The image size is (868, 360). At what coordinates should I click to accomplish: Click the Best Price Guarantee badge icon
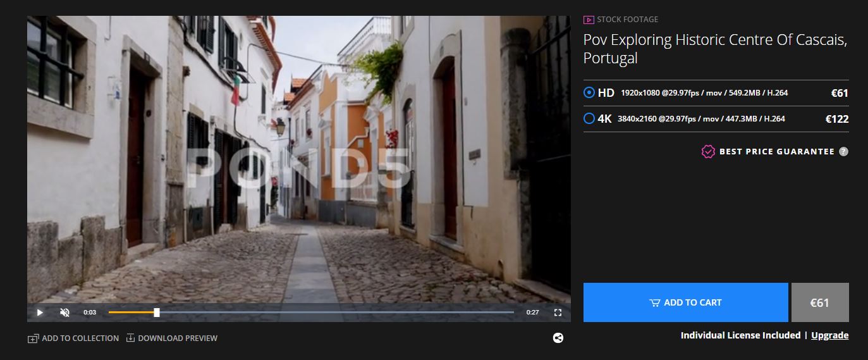coord(708,151)
